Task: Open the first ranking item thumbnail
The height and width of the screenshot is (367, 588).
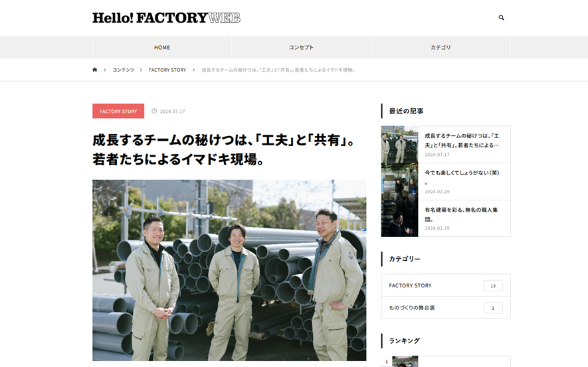Action: pyautogui.click(x=405, y=362)
